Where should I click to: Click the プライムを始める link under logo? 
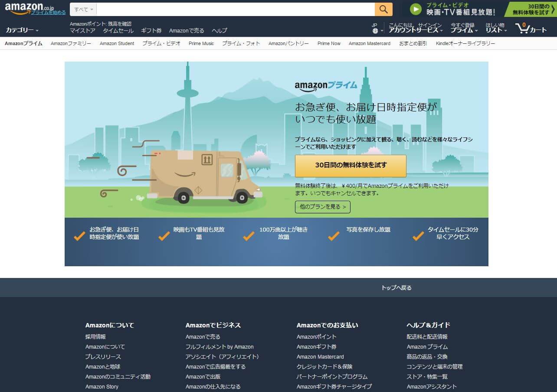[48, 13]
